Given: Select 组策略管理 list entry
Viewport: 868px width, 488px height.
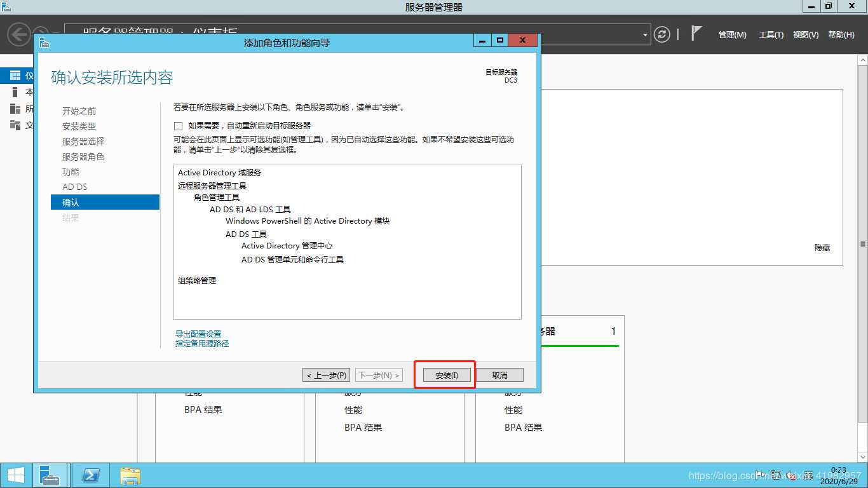Looking at the screenshot, I should (x=197, y=281).
